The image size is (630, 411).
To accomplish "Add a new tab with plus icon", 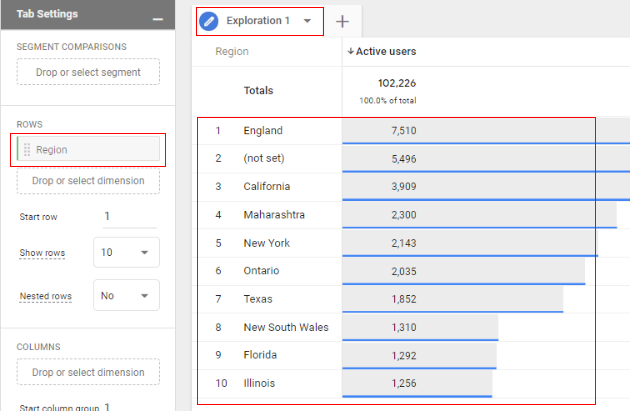I will click(342, 21).
